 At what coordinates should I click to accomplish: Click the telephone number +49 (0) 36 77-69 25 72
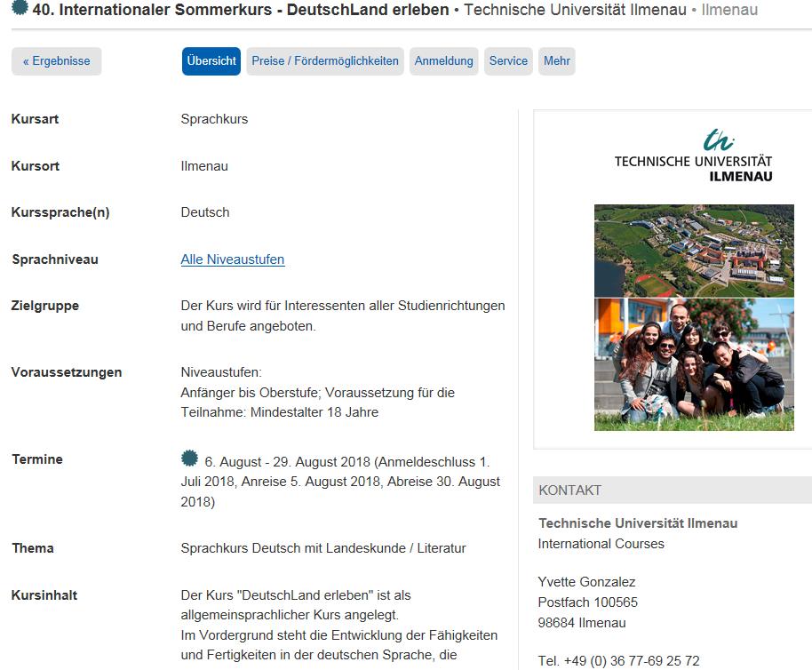point(632,661)
